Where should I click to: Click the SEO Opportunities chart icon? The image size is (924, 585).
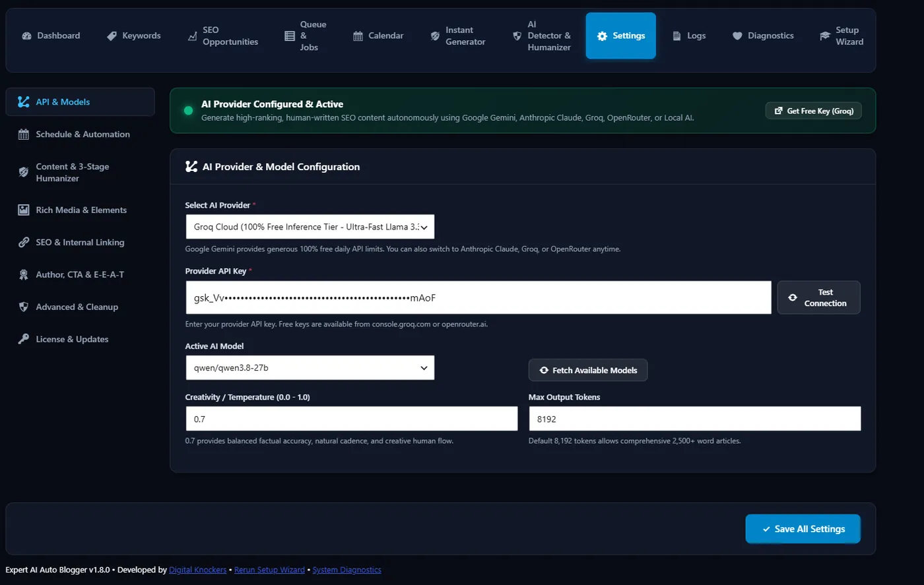click(192, 36)
